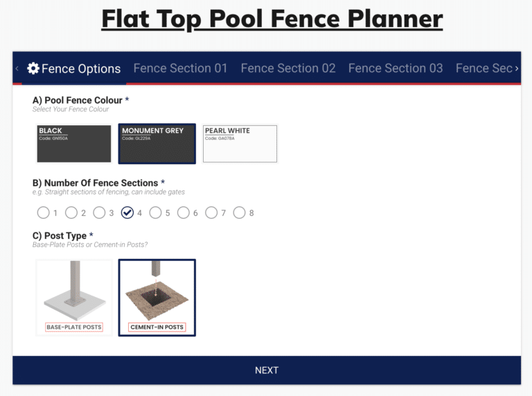Choose 6 fence sections radio button

click(x=183, y=213)
